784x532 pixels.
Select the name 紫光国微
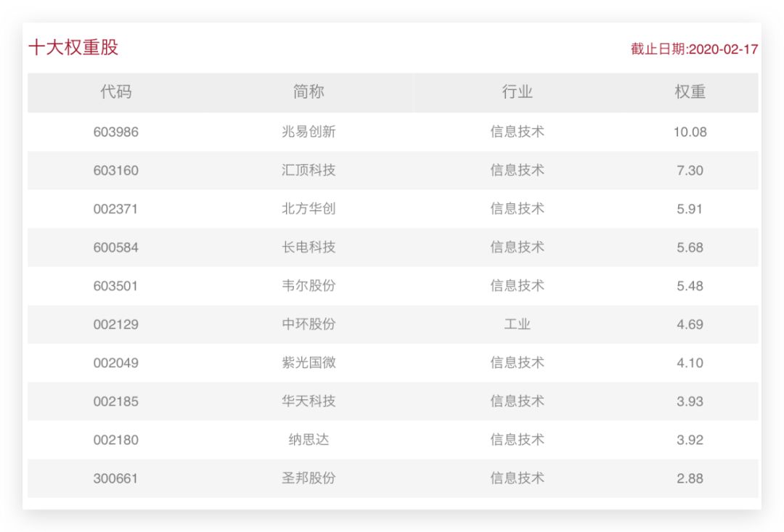(x=309, y=362)
